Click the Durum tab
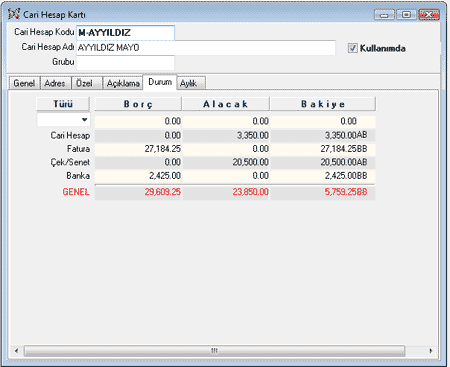This screenshot has width=450, height=367. (160, 82)
